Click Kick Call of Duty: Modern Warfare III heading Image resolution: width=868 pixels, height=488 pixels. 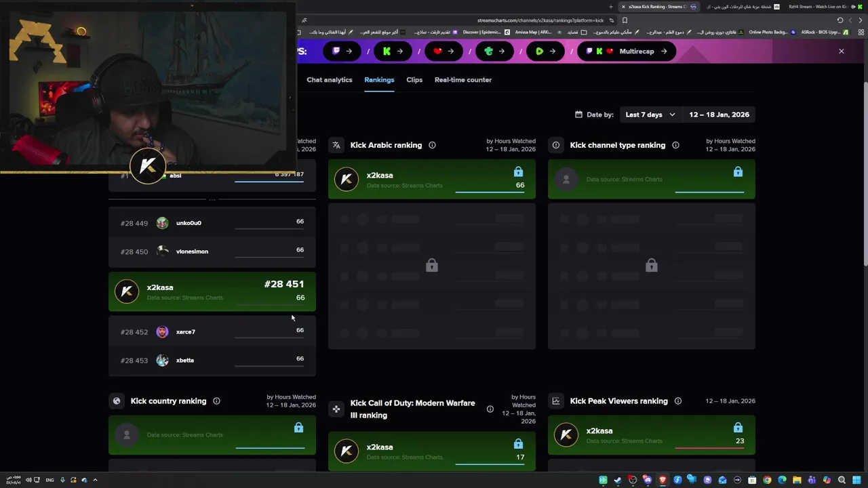pos(412,409)
